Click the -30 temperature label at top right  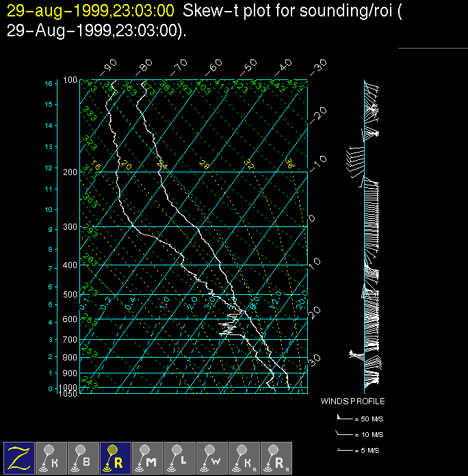318,67
